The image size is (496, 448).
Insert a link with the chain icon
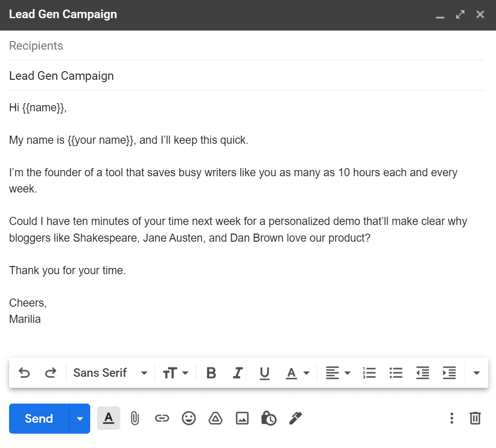pos(162,418)
